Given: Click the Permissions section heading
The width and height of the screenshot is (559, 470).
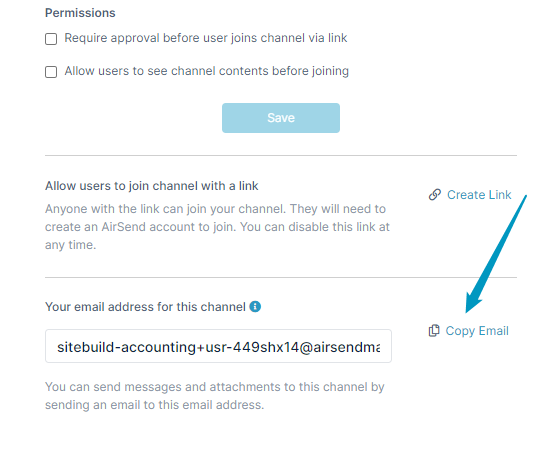Looking at the screenshot, I should click(80, 13).
